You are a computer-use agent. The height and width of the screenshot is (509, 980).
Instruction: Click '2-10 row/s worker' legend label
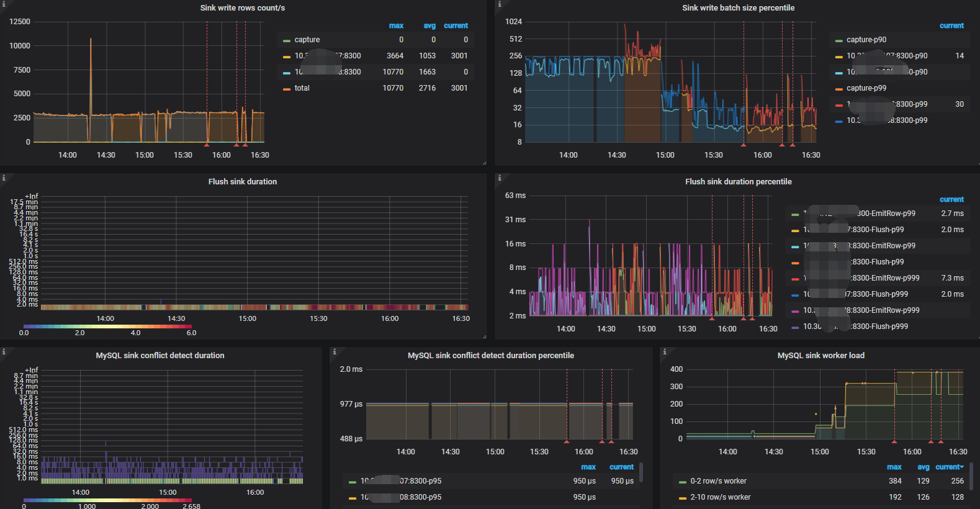(720, 497)
